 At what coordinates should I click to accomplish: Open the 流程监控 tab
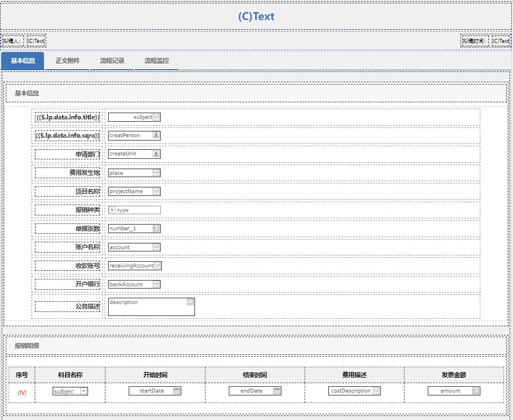[x=156, y=61]
